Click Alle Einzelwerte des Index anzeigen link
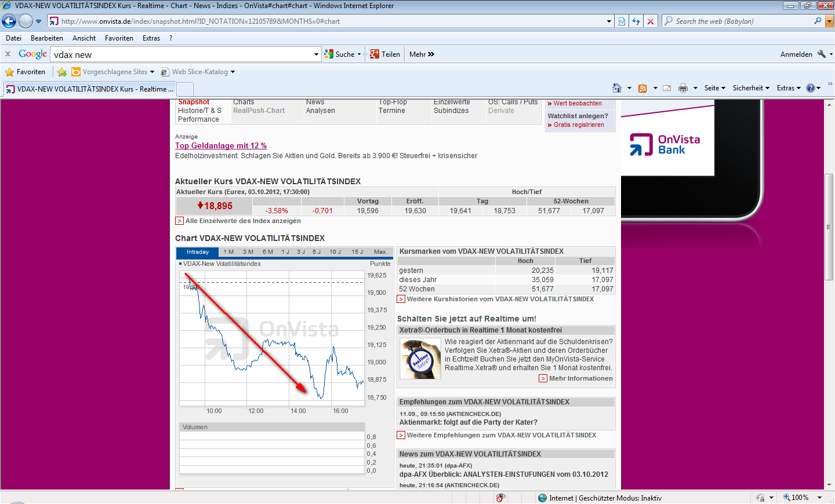This screenshot has height=504, width=835. pos(243,221)
